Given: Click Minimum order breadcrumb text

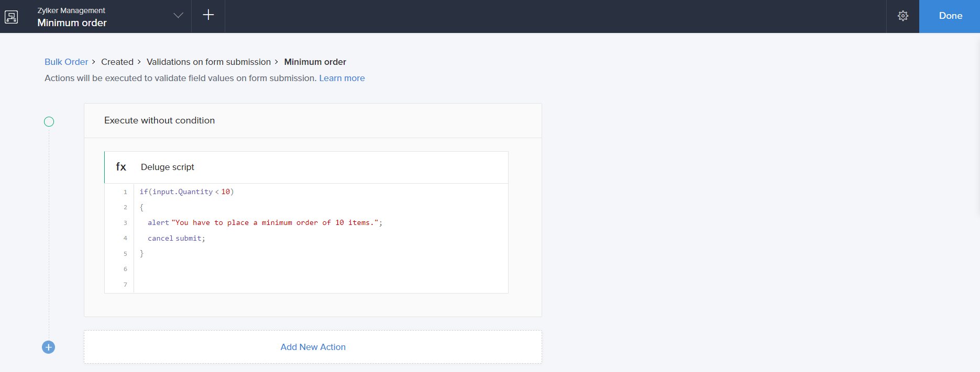Looking at the screenshot, I should pyautogui.click(x=315, y=62).
